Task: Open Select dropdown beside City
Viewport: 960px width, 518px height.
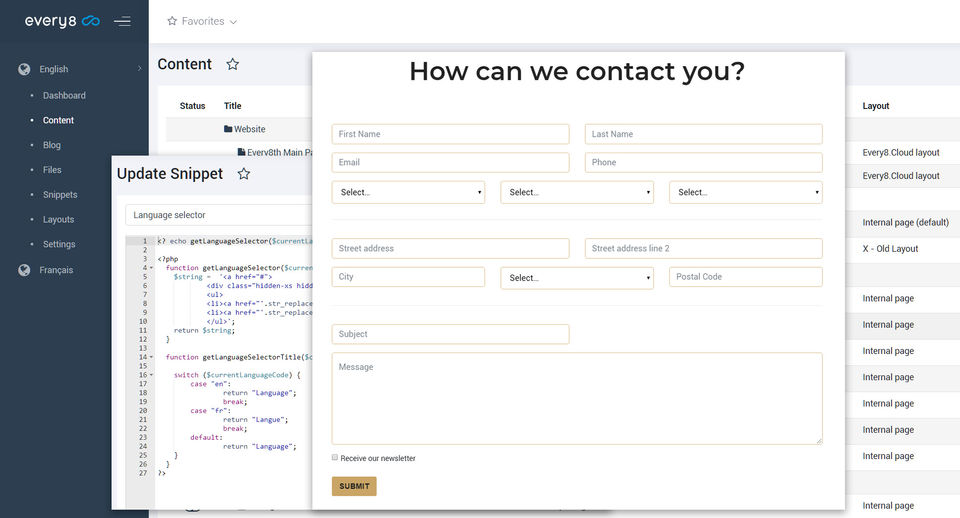Action: point(577,278)
